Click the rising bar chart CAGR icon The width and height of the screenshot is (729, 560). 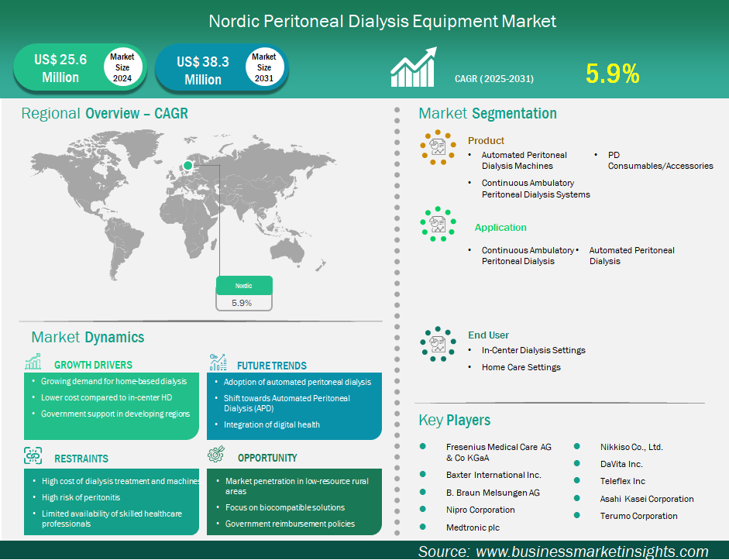[x=414, y=67]
